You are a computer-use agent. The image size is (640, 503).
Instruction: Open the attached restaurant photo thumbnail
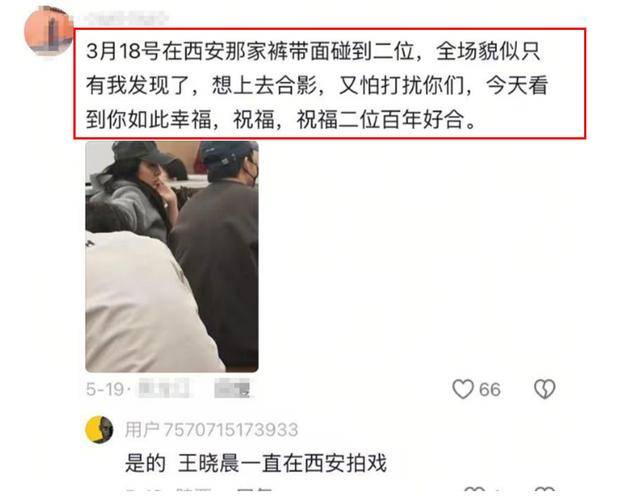point(172,256)
